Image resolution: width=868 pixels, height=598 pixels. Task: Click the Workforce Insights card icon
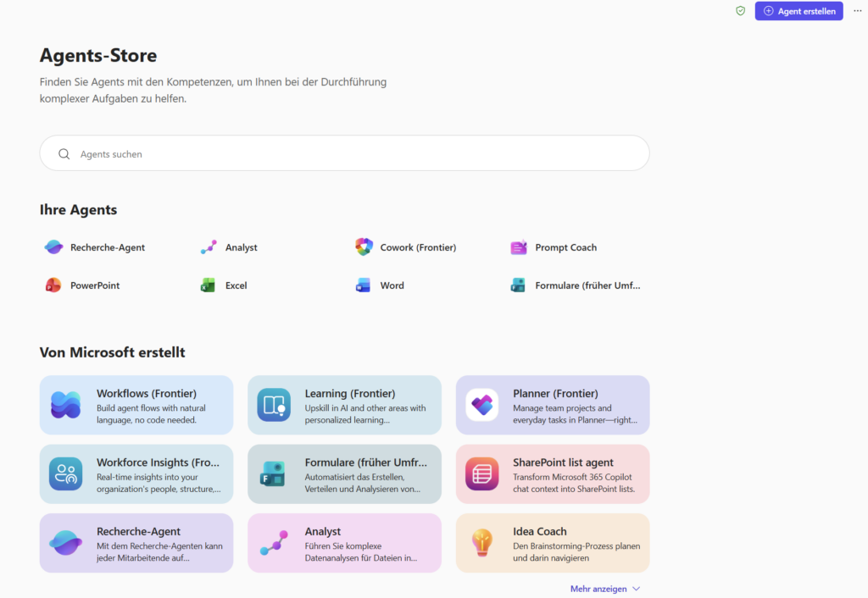(66, 474)
